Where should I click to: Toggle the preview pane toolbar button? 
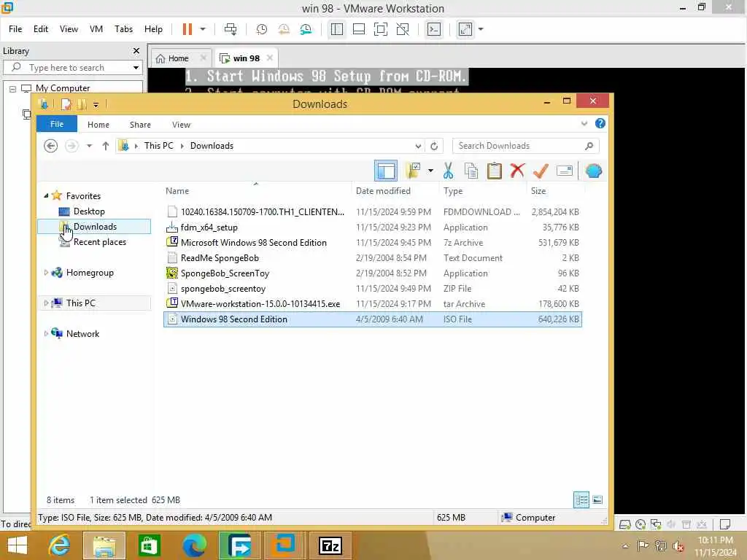pos(386,171)
